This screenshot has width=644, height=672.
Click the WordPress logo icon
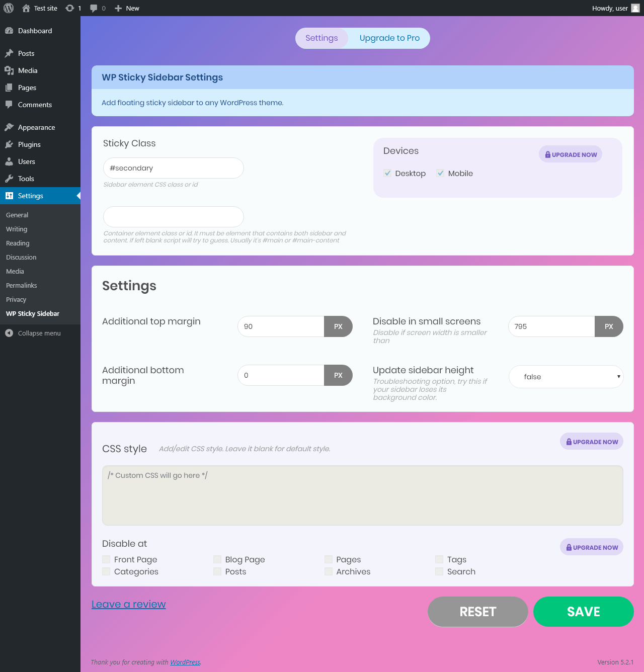(x=9, y=8)
